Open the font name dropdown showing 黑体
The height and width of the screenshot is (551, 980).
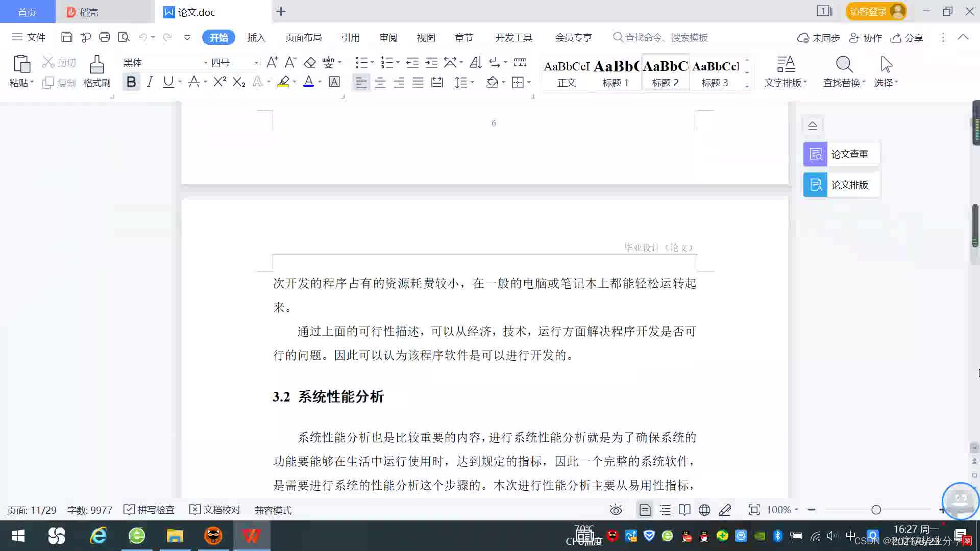pyautogui.click(x=206, y=63)
